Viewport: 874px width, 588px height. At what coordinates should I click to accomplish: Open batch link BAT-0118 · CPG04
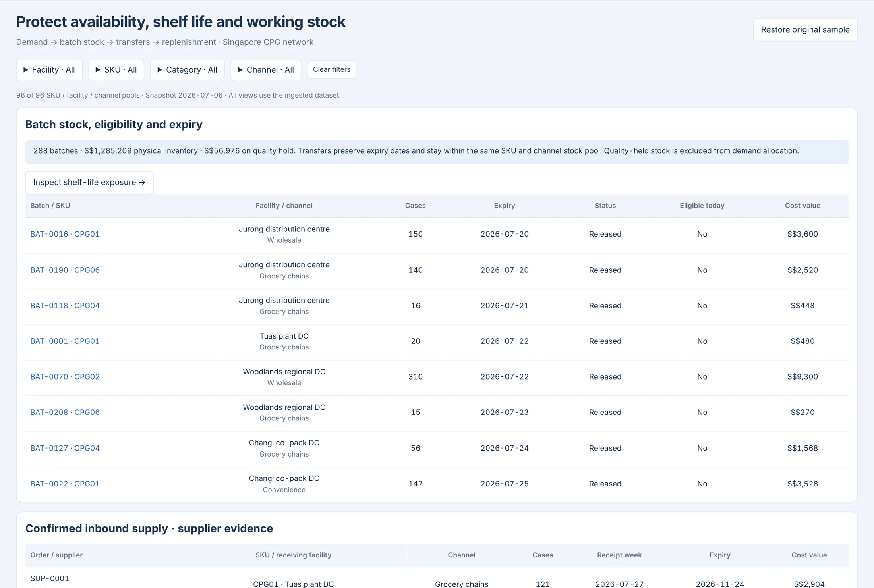(65, 305)
